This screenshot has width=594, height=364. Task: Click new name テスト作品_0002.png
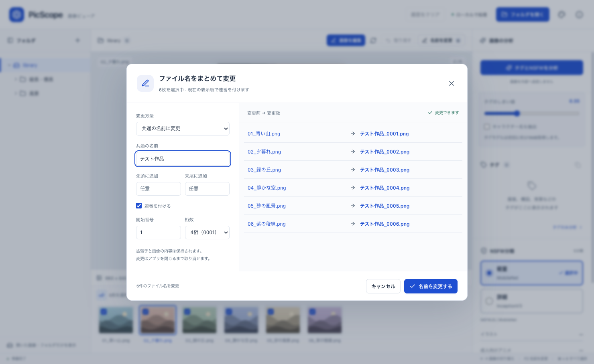pos(385,152)
